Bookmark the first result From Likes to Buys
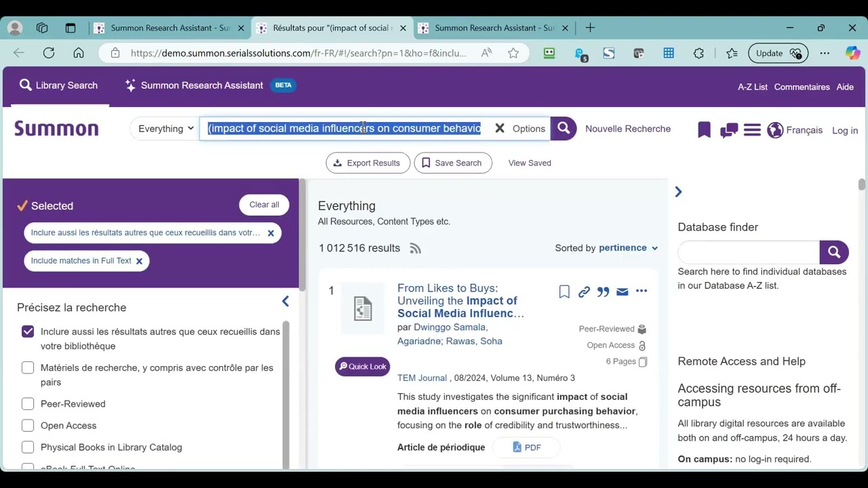This screenshot has width=868, height=488. pyautogui.click(x=564, y=291)
